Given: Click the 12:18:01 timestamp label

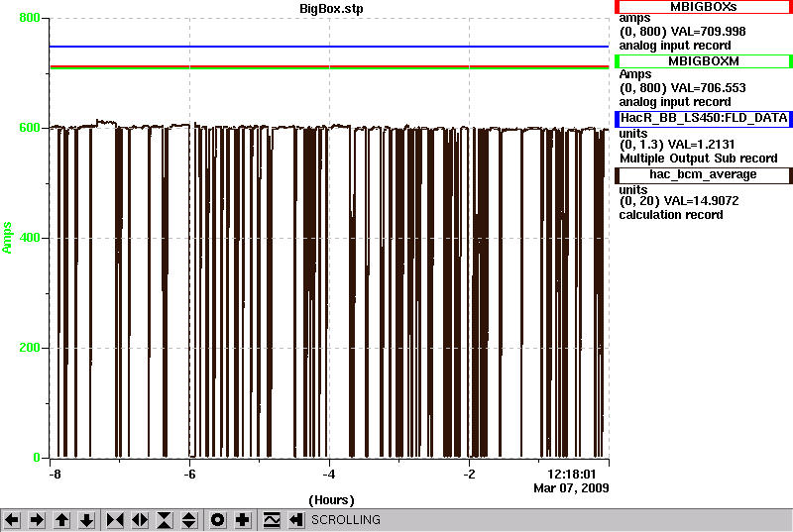Looking at the screenshot, I should (572, 475).
